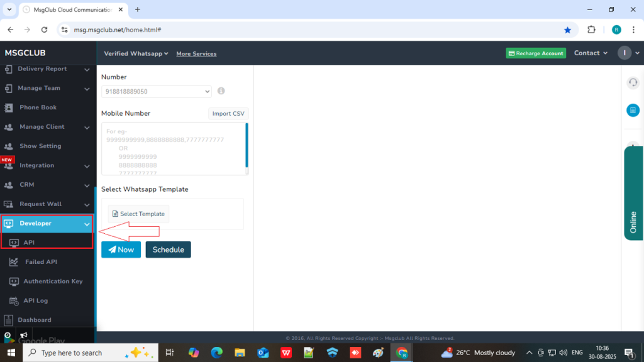Send the message Now
The image size is (644, 362).
[121, 250]
